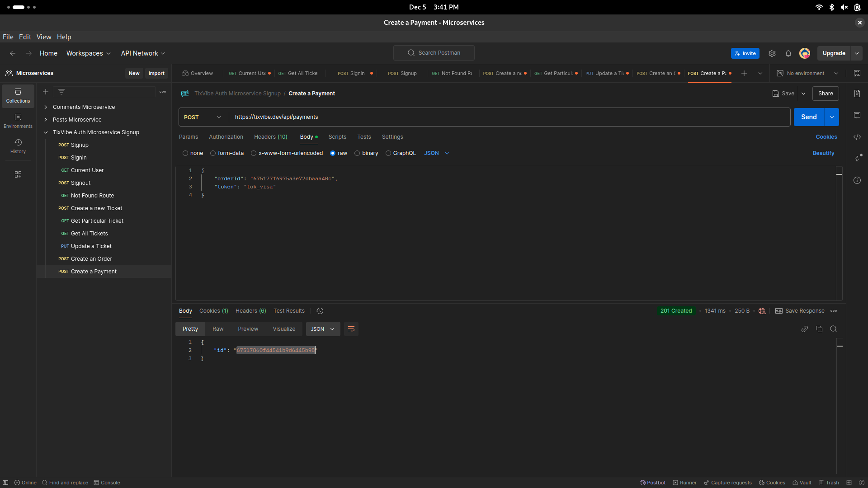Send the payment request
The width and height of the screenshot is (868, 488).
pyautogui.click(x=809, y=117)
